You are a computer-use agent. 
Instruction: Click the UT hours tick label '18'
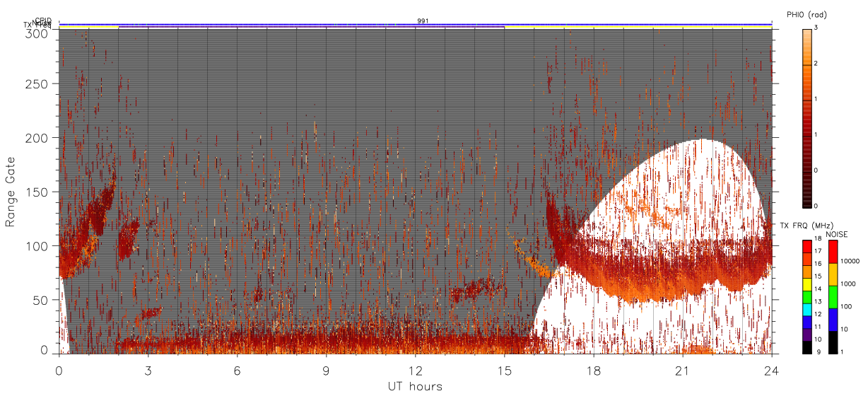point(594,370)
